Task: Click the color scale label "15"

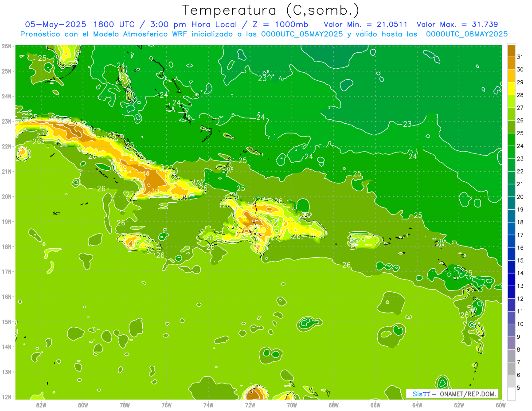Action: 520,260
